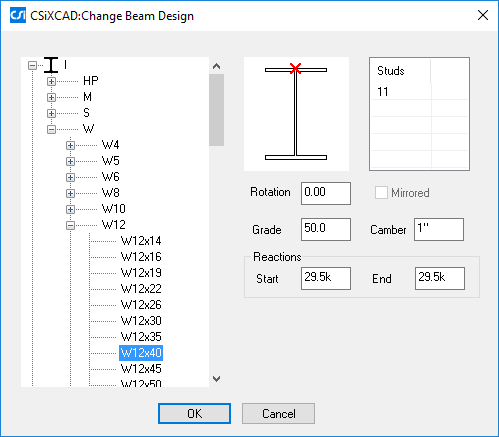Viewport: 499px width, 437px height.
Task: Expand the M section group
Action: click(x=51, y=97)
